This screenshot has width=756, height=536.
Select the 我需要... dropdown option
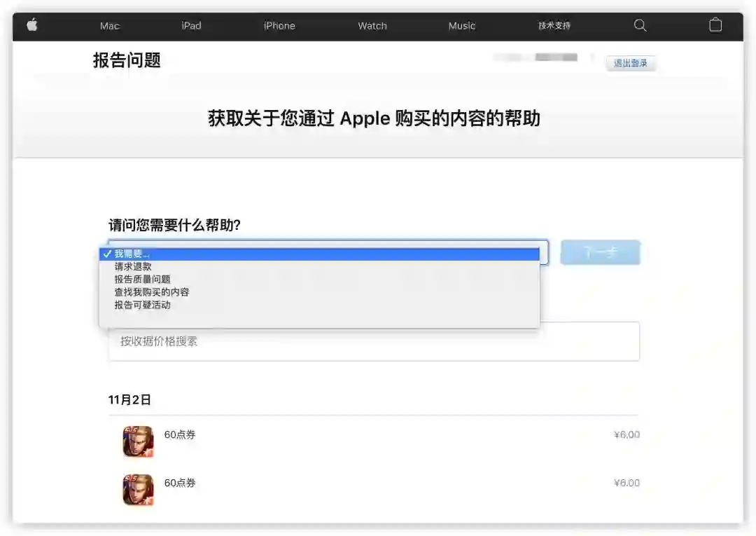[x=319, y=254]
